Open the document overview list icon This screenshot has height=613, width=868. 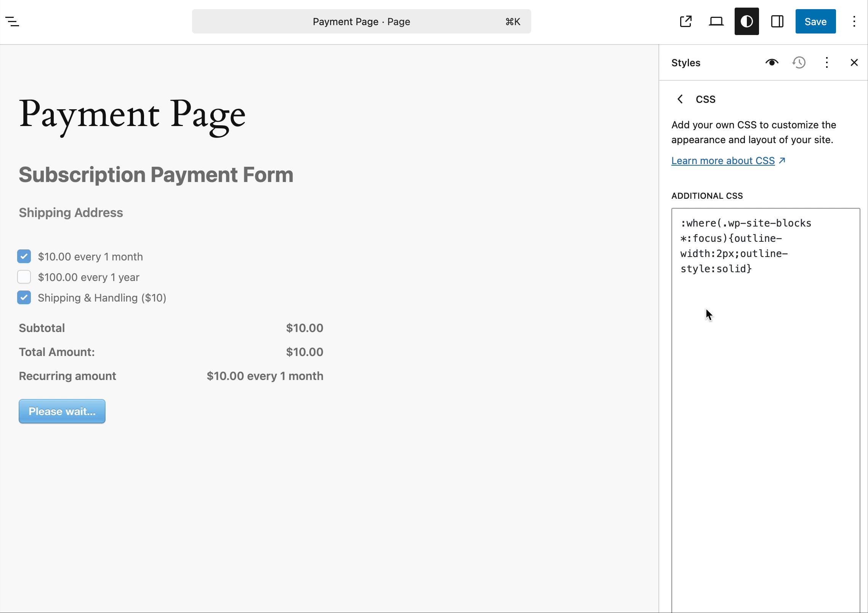(x=12, y=22)
